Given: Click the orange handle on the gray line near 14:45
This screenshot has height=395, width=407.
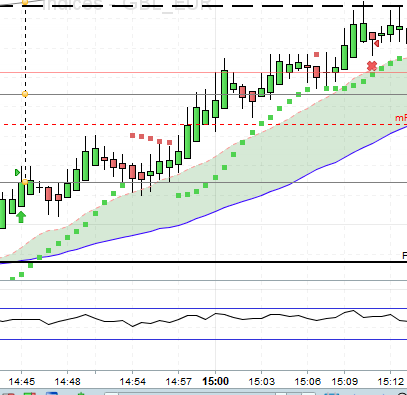Looking at the screenshot, I should [25, 94].
